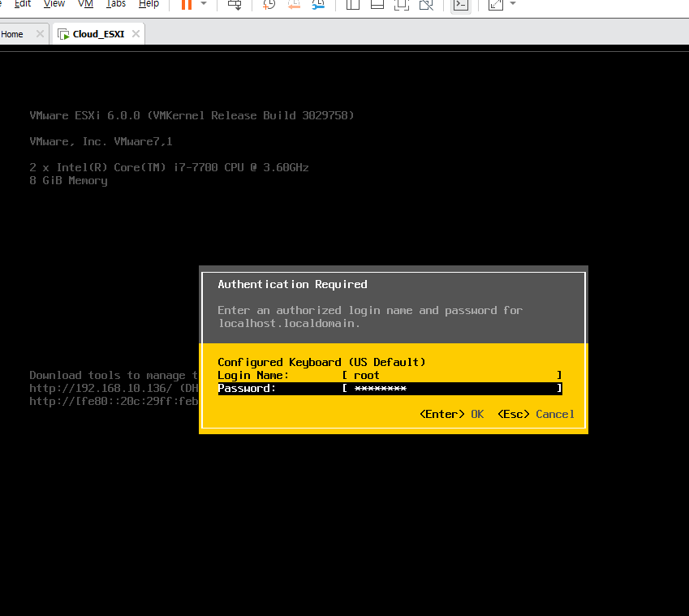The height and width of the screenshot is (616, 689).
Task: Send Ctrl+Alt+Del to the virtual machine
Action: (x=235, y=4)
